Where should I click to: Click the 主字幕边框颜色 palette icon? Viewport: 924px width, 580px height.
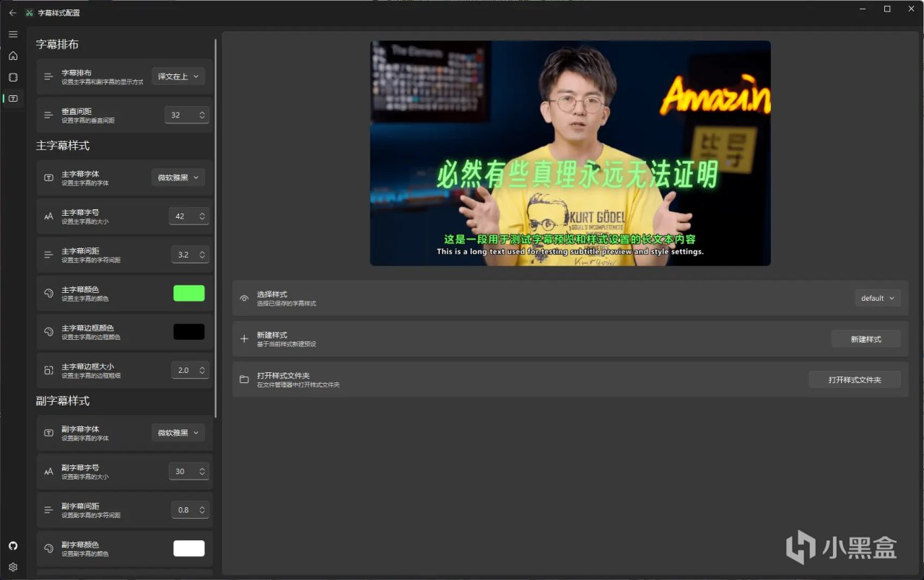pyautogui.click(x=48, y=332)
